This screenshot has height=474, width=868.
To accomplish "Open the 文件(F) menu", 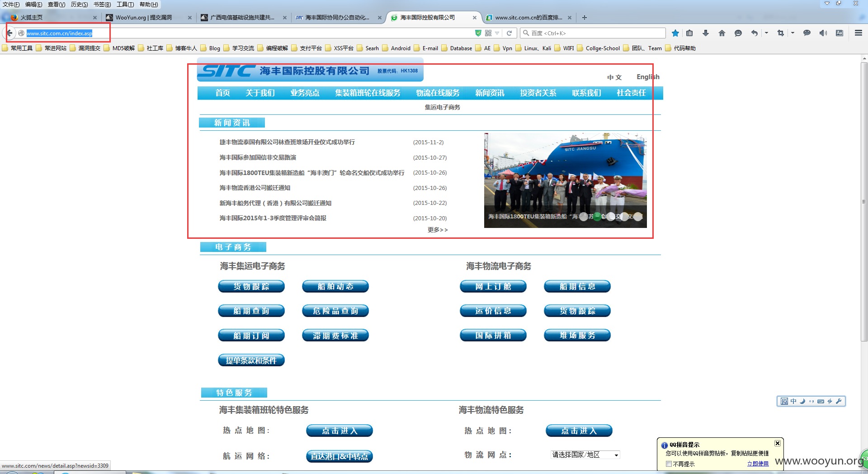I will coord(11,5).
